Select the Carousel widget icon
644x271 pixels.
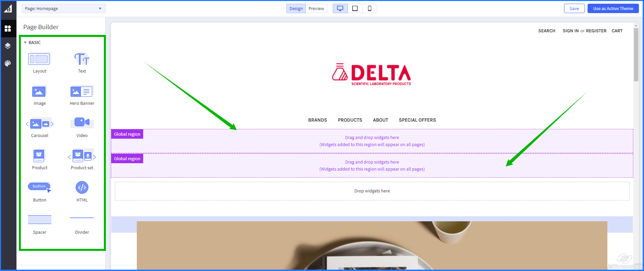40,124
